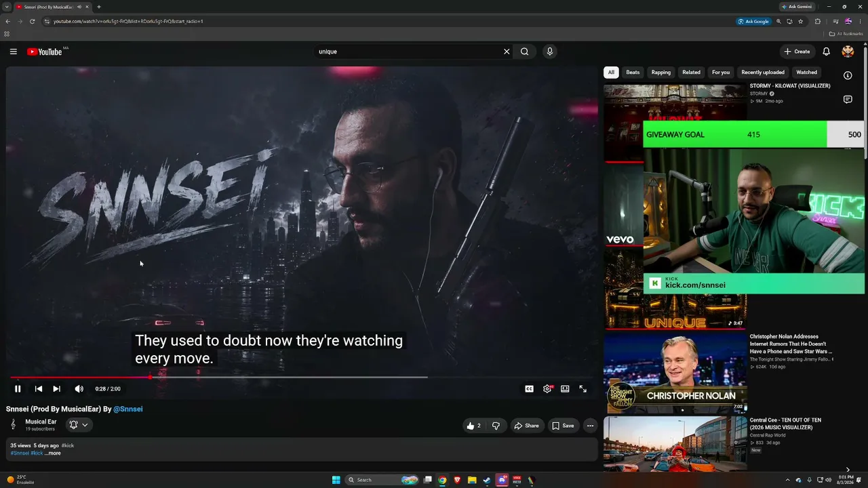Go back in the browser

[7, 21]
